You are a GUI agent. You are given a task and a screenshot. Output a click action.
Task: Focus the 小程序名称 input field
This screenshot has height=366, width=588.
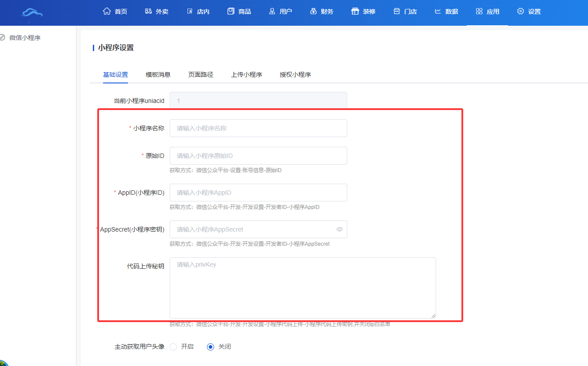[258, 128]
